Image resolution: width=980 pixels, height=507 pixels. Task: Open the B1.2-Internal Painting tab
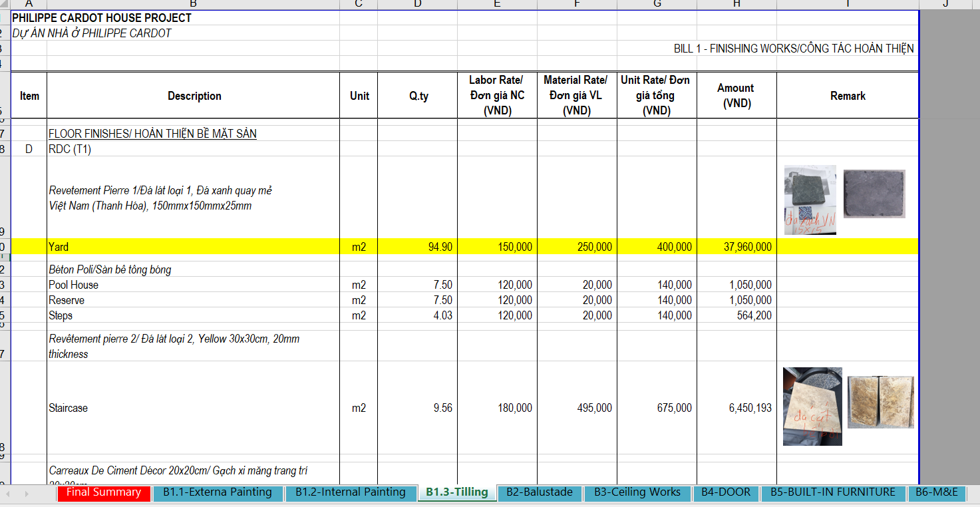click(351, 492)
